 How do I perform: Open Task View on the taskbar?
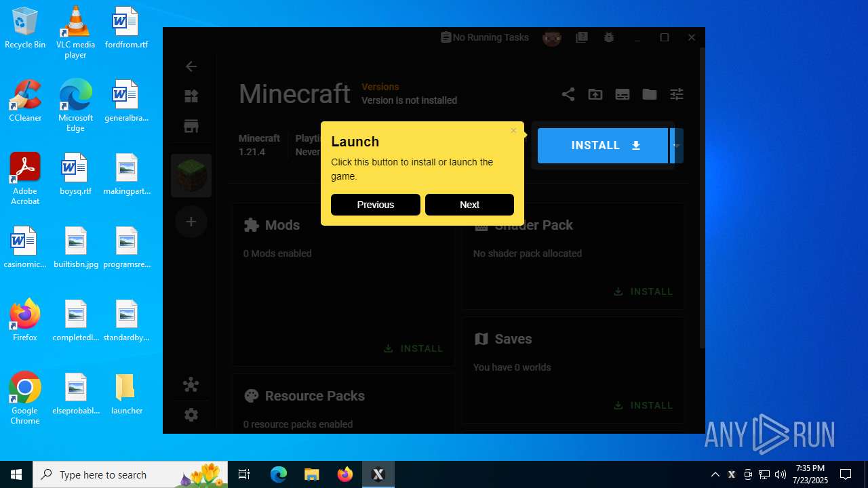tap(244, 474)
